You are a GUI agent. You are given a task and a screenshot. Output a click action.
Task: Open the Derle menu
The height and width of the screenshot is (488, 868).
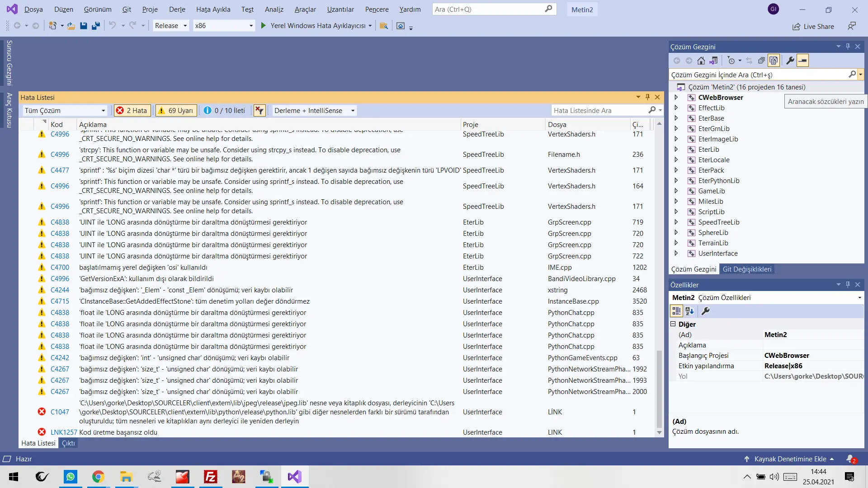click(x=177, y=9)
